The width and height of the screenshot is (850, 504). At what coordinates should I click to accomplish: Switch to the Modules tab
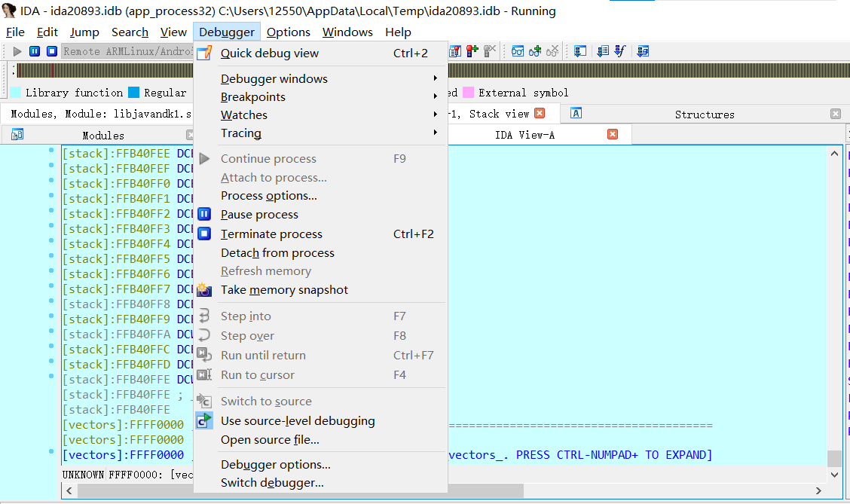(103, 136)
